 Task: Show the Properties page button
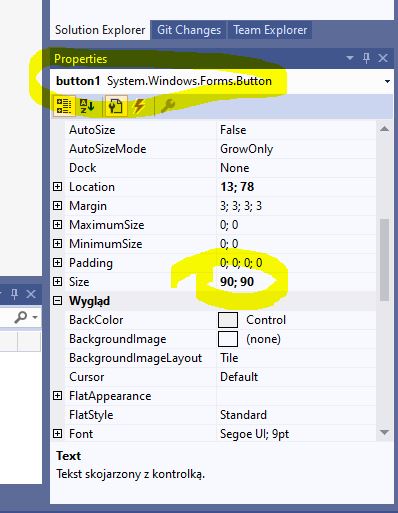116,106
